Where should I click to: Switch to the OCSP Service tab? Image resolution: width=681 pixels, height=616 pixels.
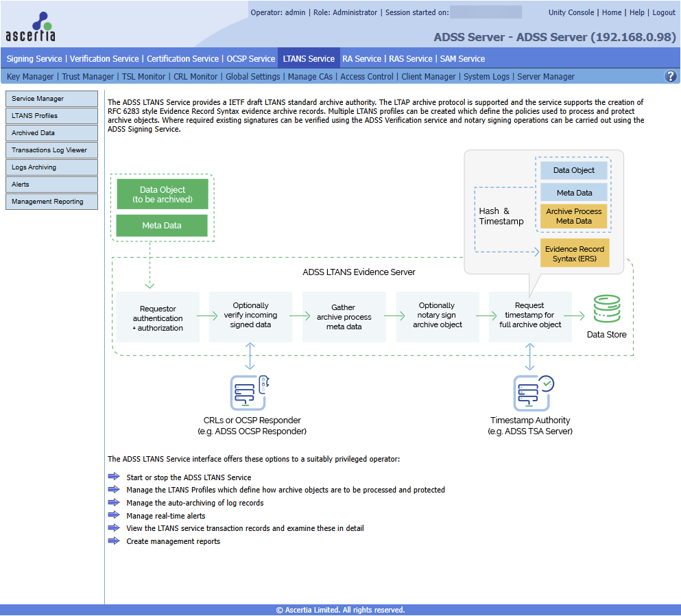(x=251, y=59)
